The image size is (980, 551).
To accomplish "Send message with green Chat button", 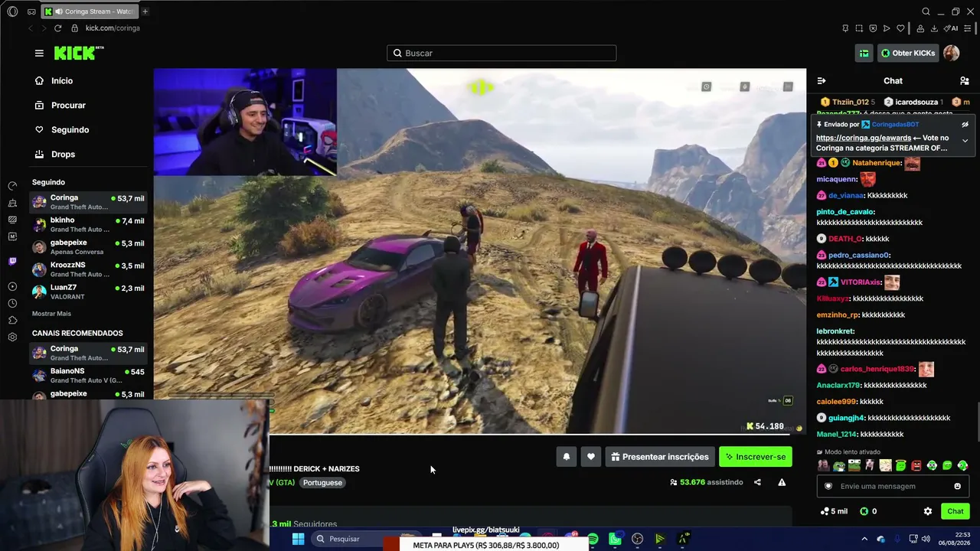I will tap(955, 511).
